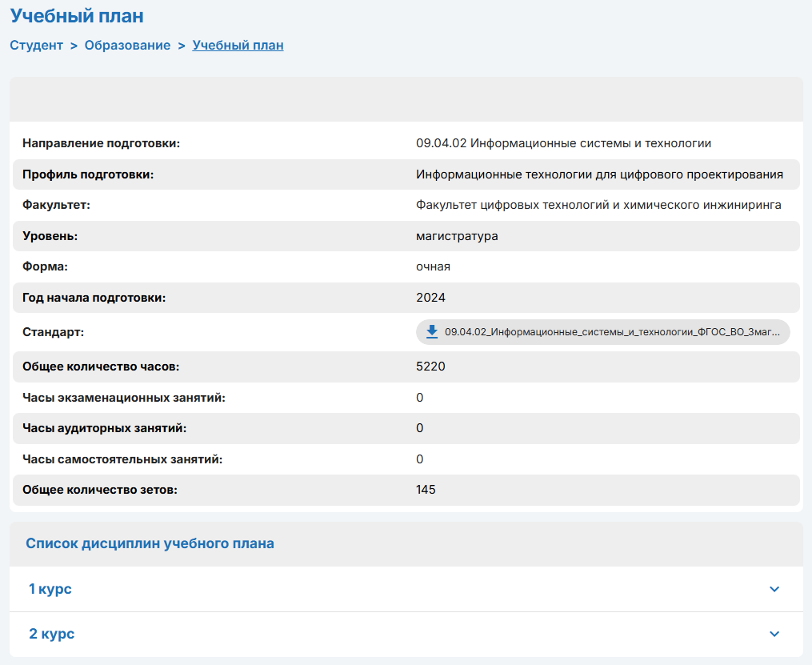Image resolution: width=812 pixels, height=665 pixels.
Task: Click the Факультет цифровых технологий value
Action: point(598,206)
